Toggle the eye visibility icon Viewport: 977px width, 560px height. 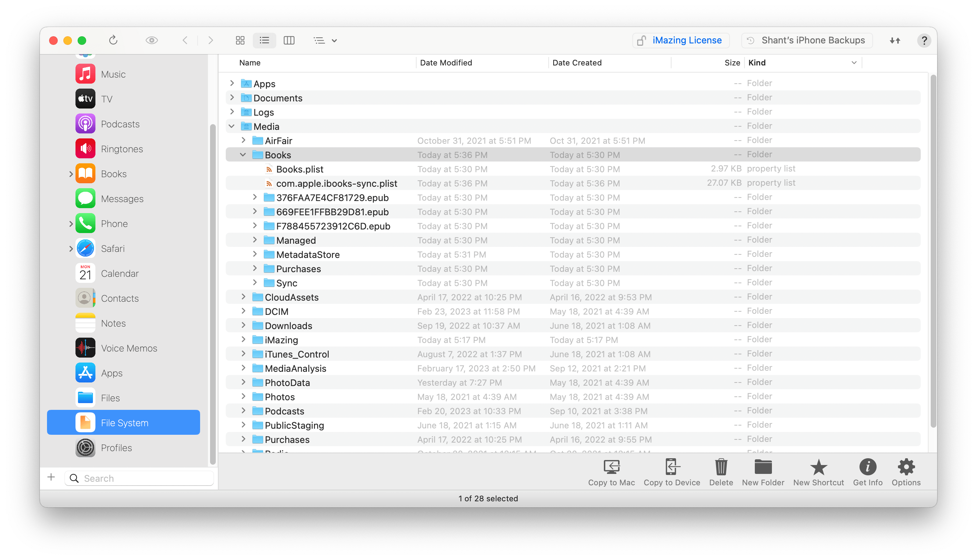pos(151,40)
